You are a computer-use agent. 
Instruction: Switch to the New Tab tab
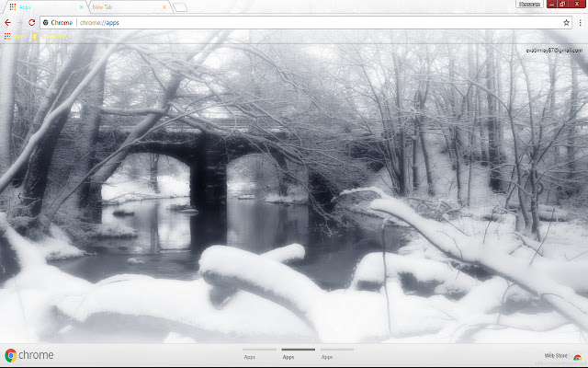[x=130, y=7]
